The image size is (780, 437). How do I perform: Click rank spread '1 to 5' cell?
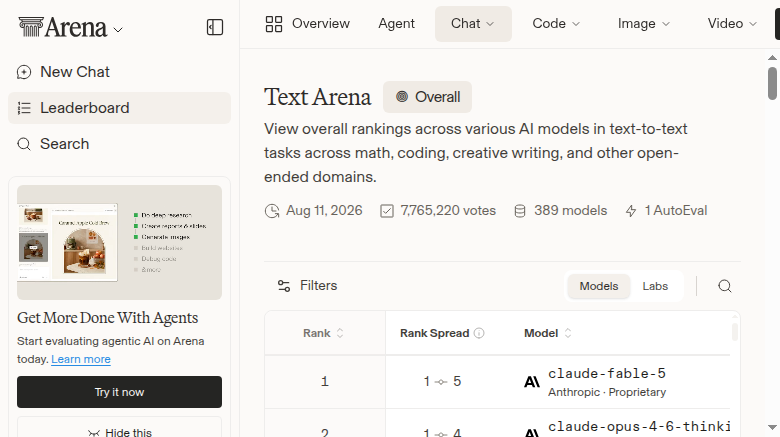click(442, 382)
